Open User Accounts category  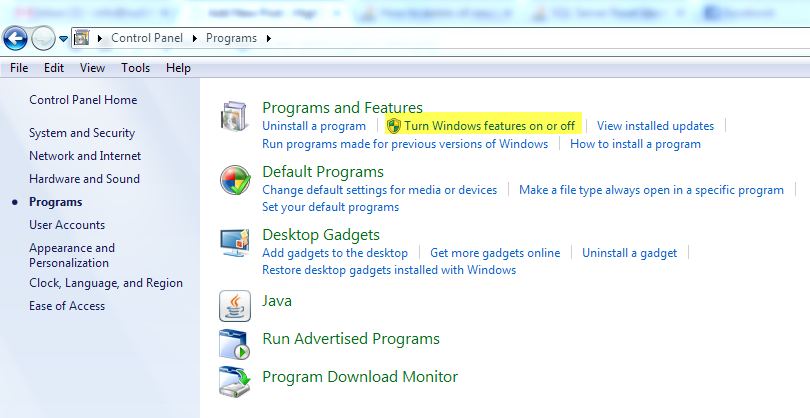click(x=67, y=225)
